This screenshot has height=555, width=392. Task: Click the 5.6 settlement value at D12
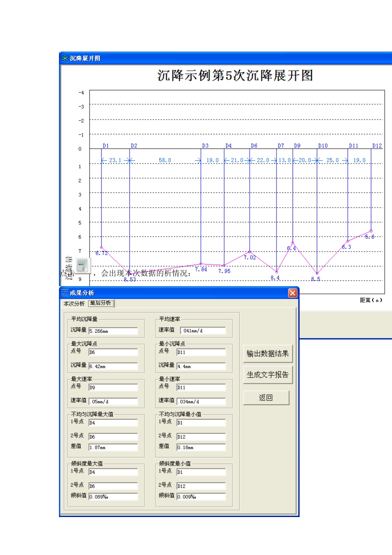pyautogui.click(x=369, y=237)
